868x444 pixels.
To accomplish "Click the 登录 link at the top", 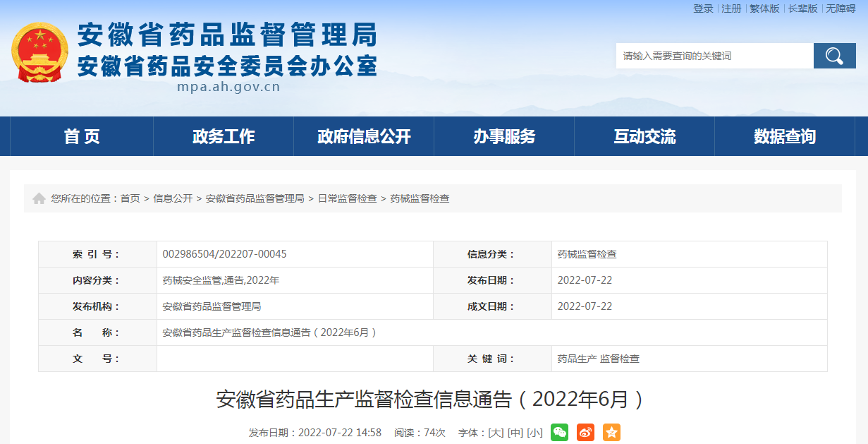I will (703, 8).
